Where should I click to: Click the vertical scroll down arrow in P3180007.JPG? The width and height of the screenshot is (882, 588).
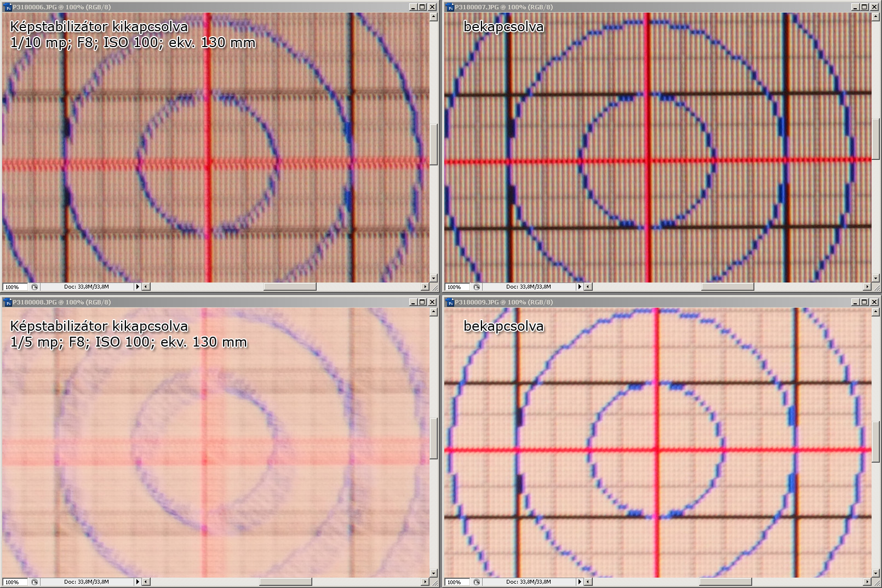(875, 278)
